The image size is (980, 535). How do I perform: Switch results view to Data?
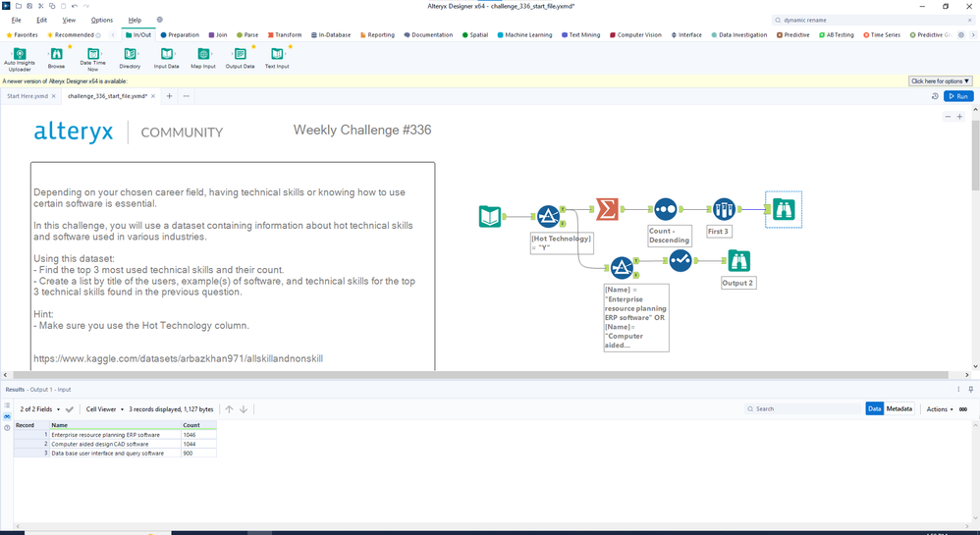pos(874,408)
